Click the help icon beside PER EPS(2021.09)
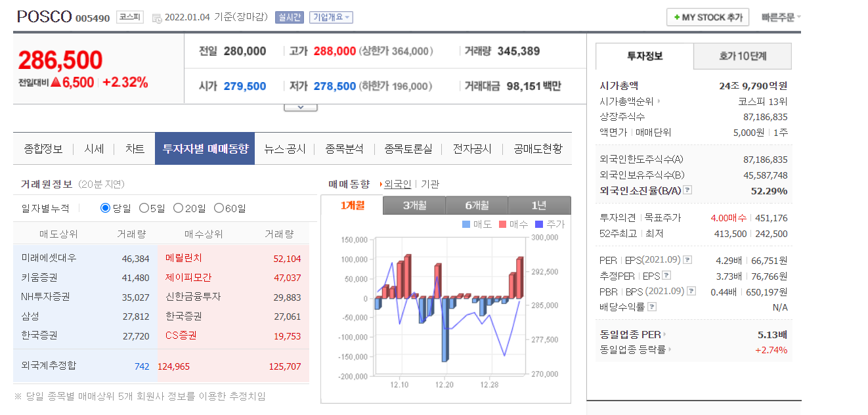Screen dimensions: 868x415 [x=687, y=260]
